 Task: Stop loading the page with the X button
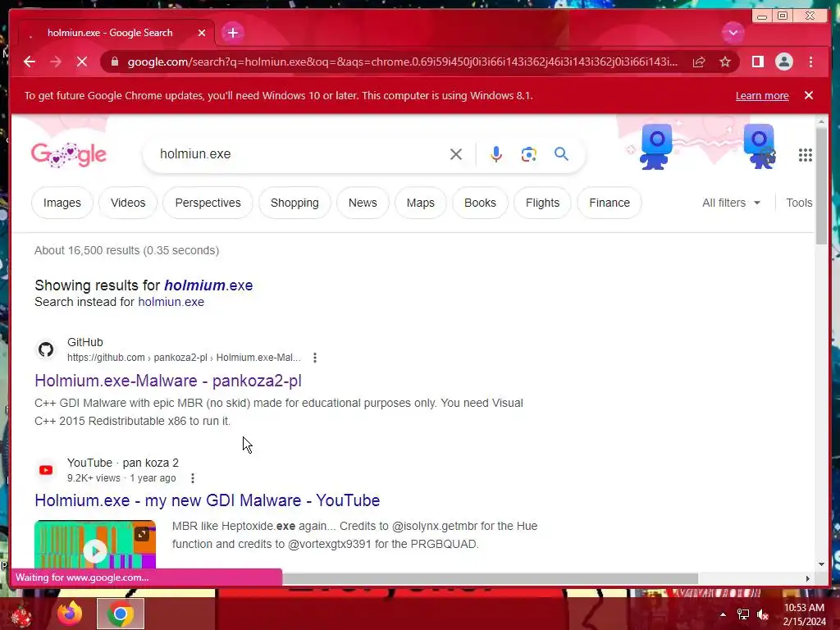tap(82, 62)
